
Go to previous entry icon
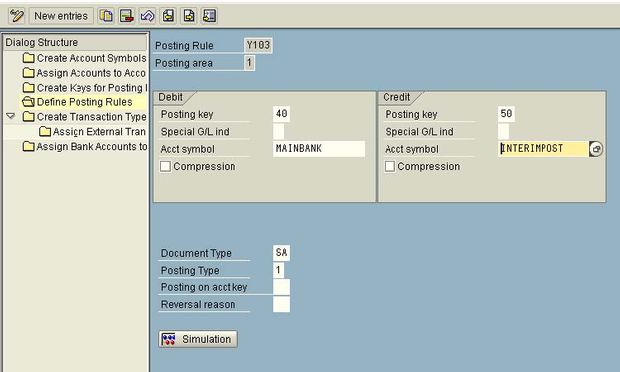pyautogui.click(x=168, y=16)
